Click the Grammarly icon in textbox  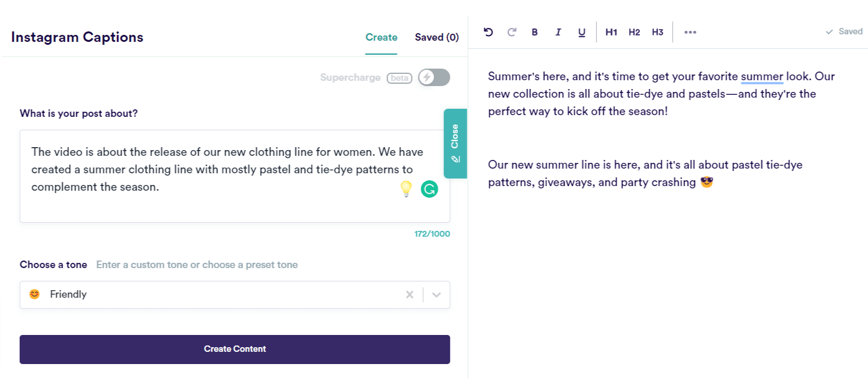tap(429, 189)
